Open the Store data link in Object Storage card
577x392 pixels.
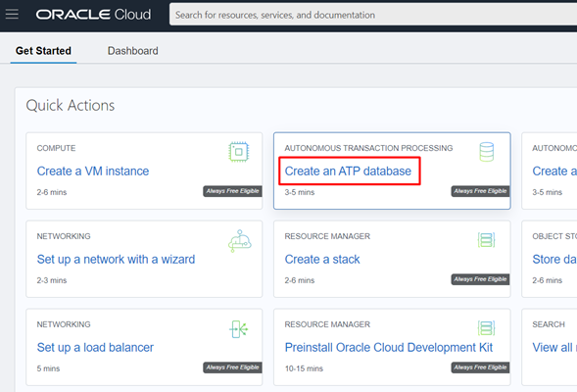[554, 260]
